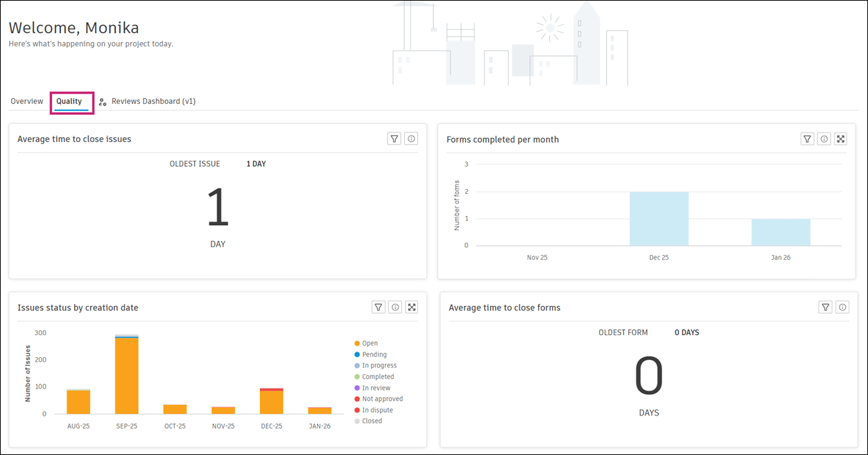The image size is (868, 455).
Task: Click 'Average time to close forms' title
Action: click(x=505, y=307)
